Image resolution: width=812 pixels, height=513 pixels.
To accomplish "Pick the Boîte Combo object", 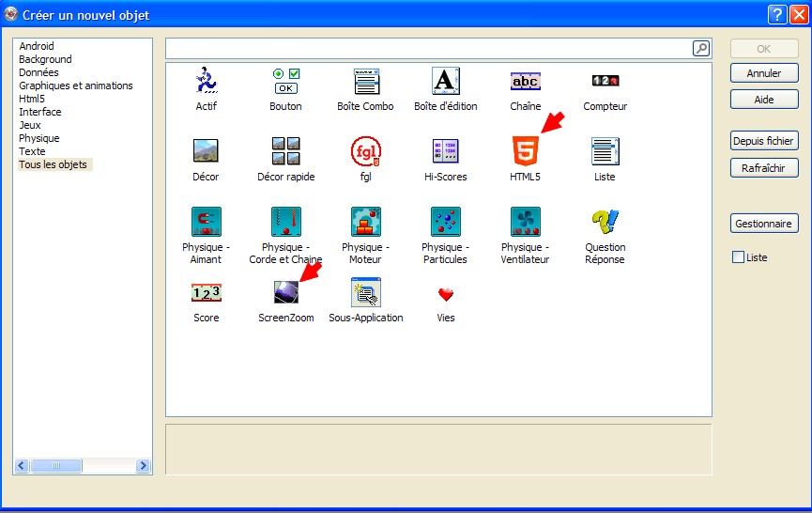I will click(366, 82).
